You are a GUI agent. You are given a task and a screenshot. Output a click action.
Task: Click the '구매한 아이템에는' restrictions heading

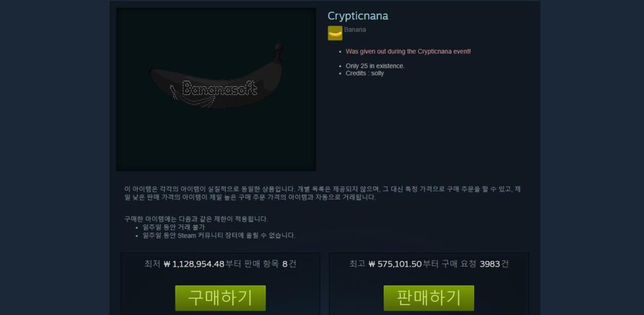[x=196, y=218]
